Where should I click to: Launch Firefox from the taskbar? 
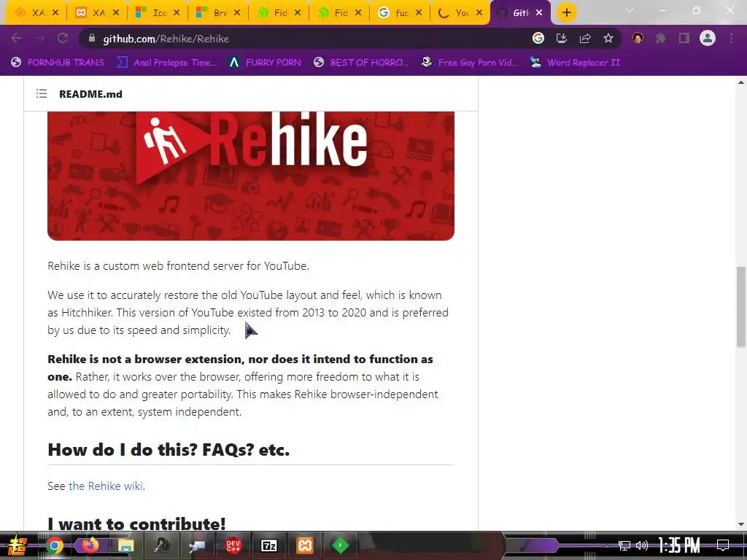pos(90,545)
